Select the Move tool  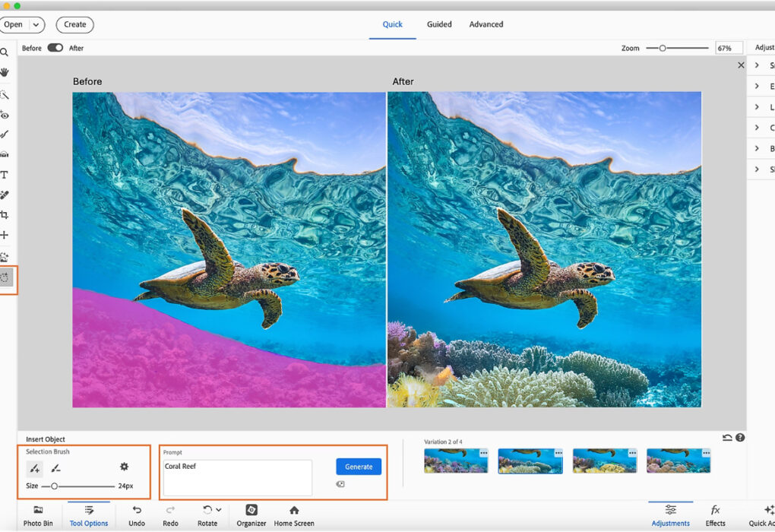[5, 235]
